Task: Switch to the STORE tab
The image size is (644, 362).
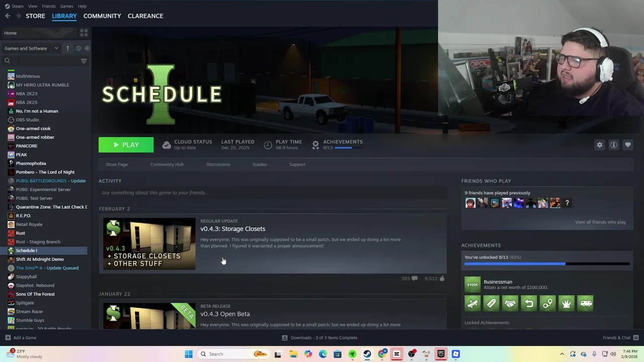Action: click(x=35, y=16)
